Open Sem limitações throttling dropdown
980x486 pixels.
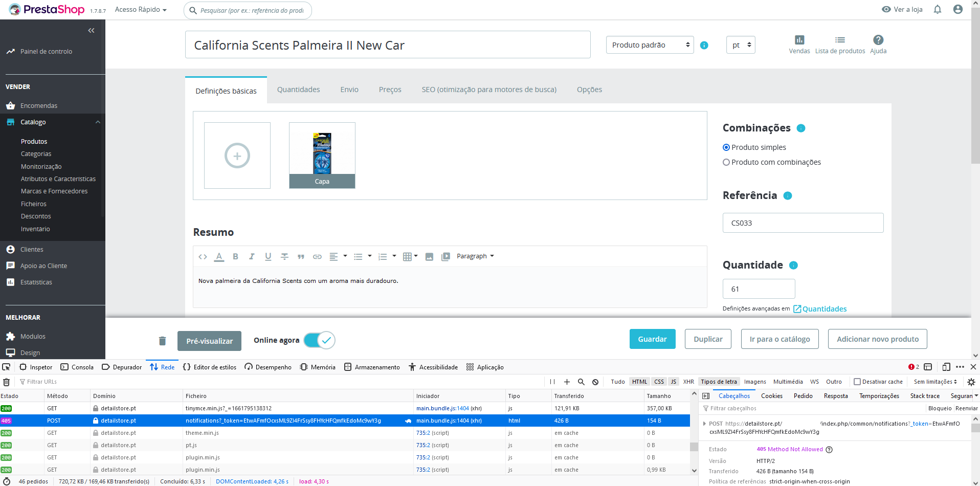[935, 382]
